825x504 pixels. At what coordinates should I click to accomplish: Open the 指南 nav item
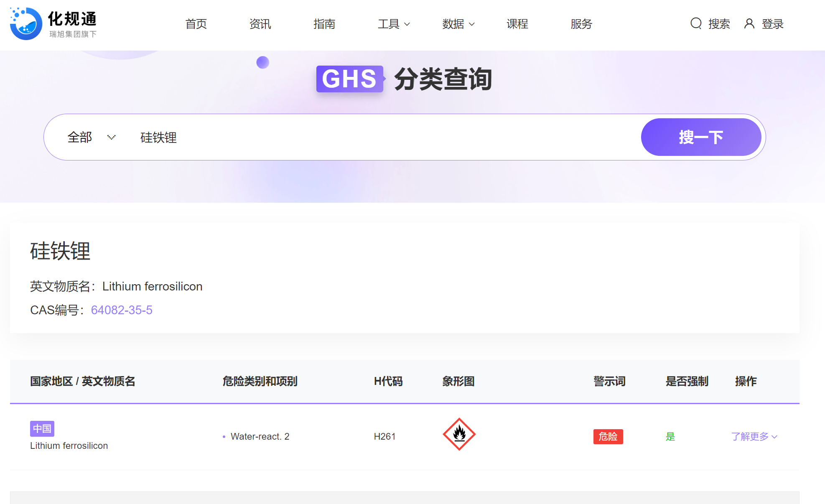(x=324, y=24)
